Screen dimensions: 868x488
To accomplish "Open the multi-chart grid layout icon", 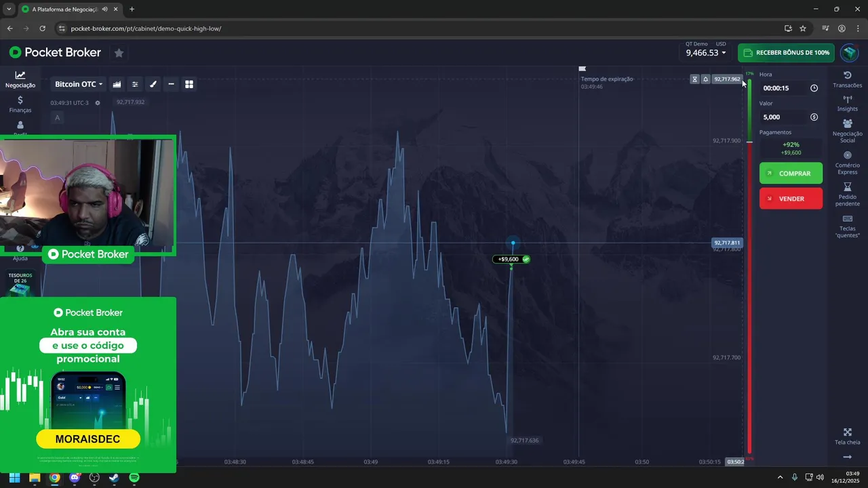I will point(189,84).
